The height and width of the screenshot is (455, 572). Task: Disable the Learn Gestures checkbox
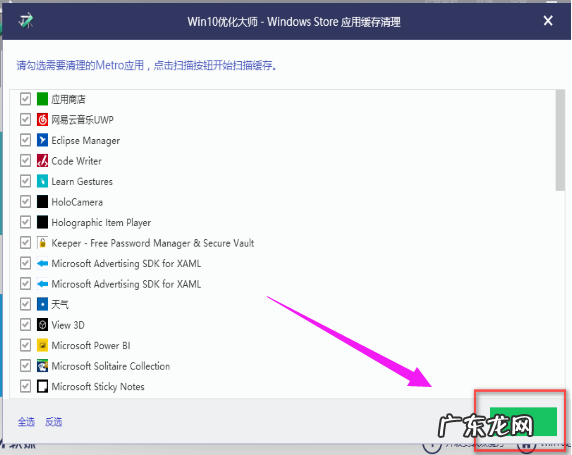[x=25, y=181]
